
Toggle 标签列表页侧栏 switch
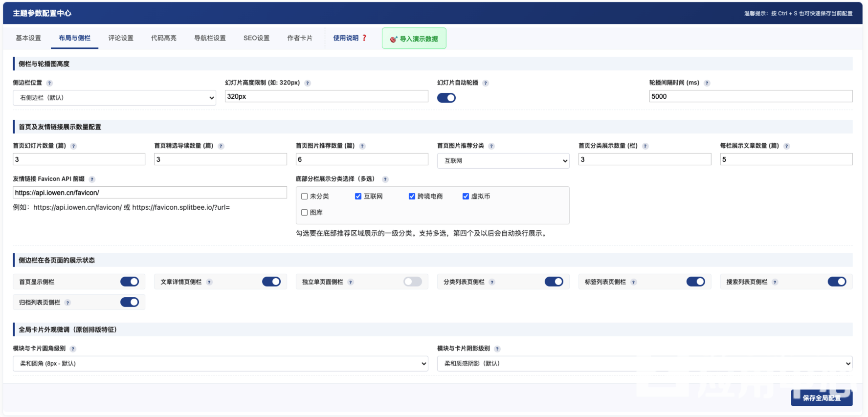(696, 282)
